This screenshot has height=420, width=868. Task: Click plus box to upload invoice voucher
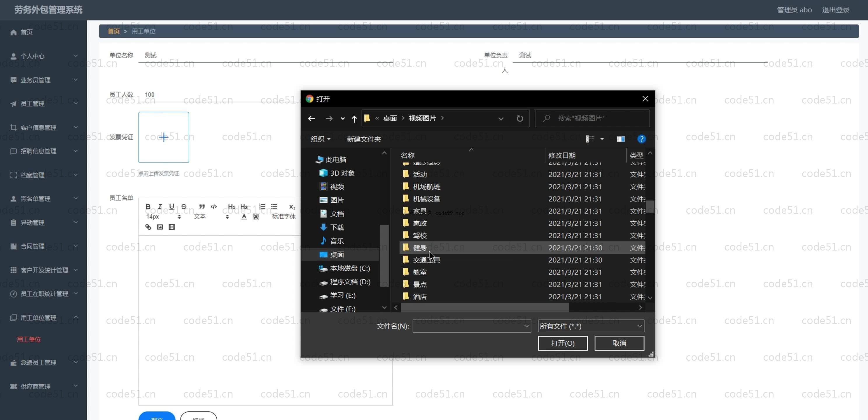pyautogui.click(x=164, y=137)
